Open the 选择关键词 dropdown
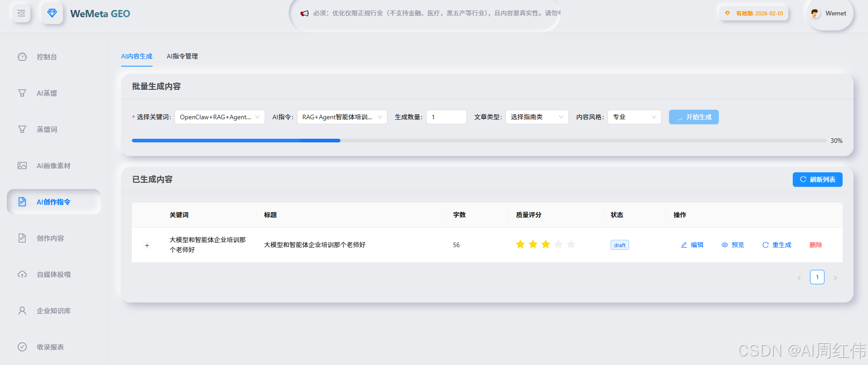Screen dimensions: 868x365 click(220, 117)
